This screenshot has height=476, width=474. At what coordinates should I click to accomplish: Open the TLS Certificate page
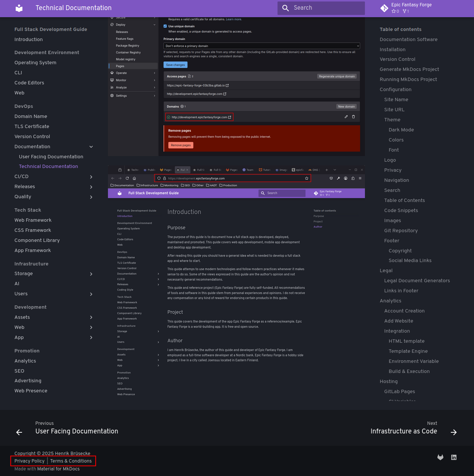click(32, 127)
